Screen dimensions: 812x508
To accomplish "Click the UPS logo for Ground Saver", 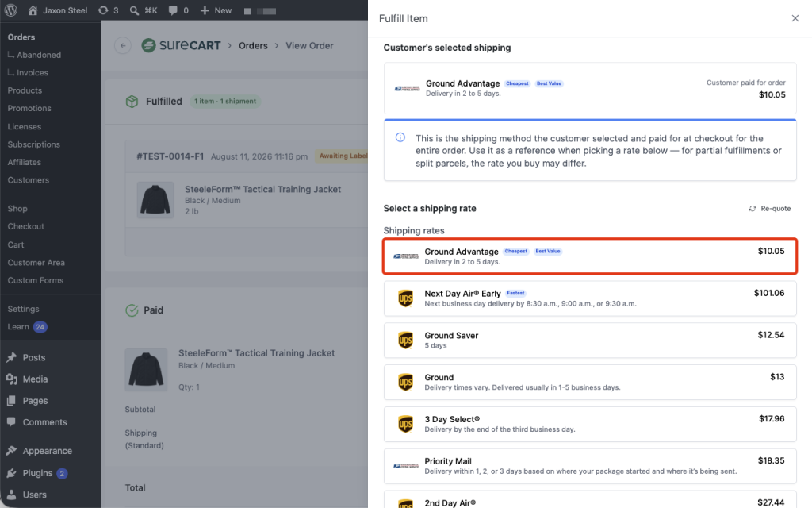I will 405,341.
